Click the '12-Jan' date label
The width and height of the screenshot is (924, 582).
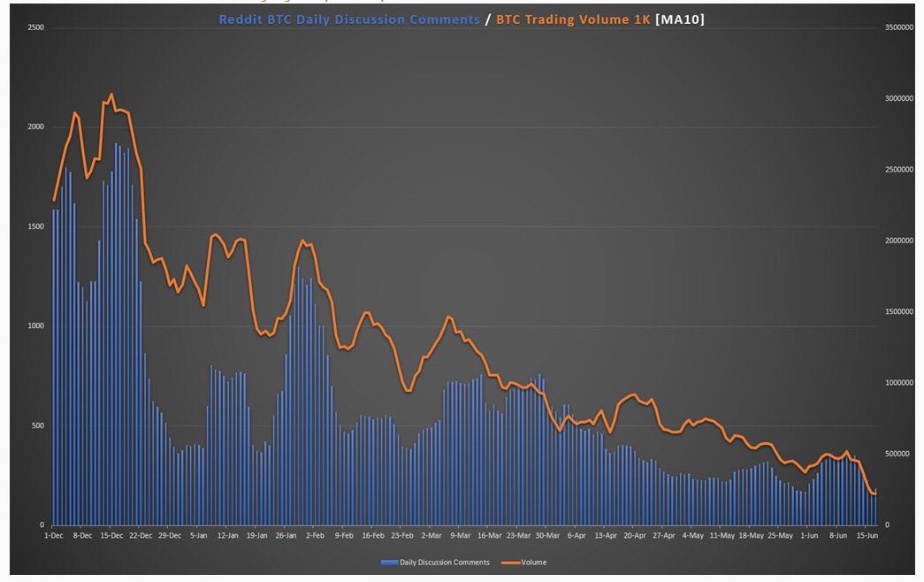227,535
